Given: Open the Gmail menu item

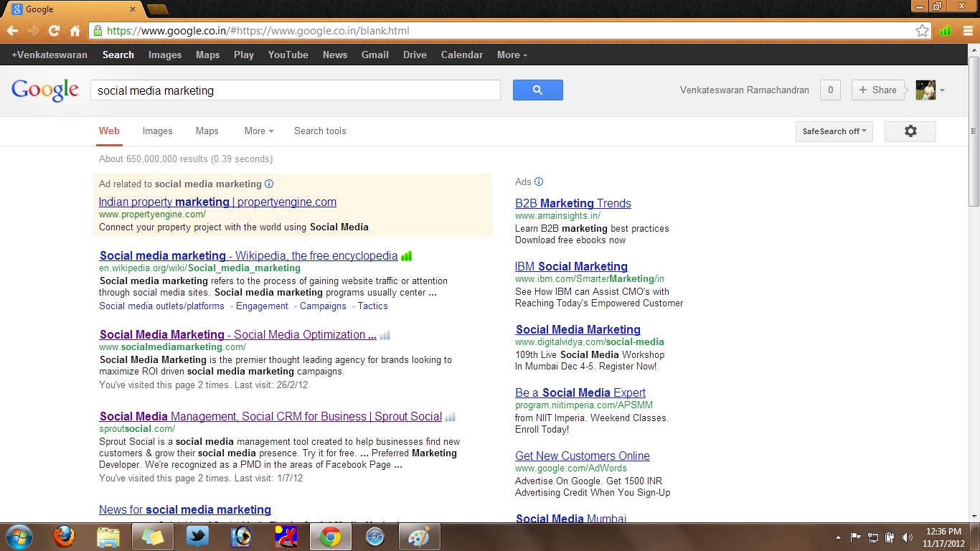Looking at the screenshot, I should click(x=374, y=55).
